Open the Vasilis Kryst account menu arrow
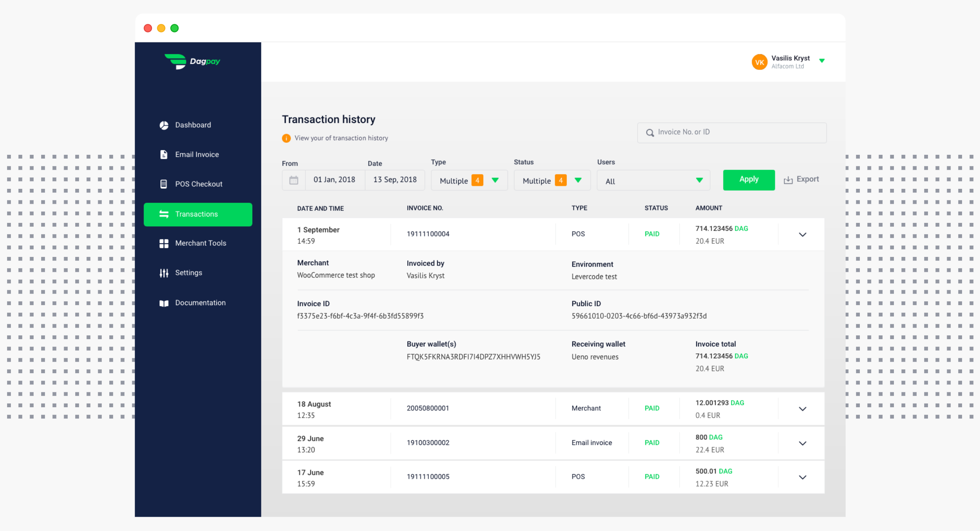Viewport: 980px width, 531px height. pos(821,61)
